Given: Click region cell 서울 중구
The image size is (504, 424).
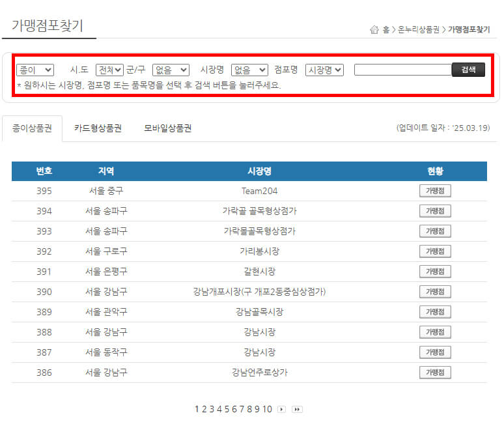Looking at the screenshot, I should coord(106,191).
